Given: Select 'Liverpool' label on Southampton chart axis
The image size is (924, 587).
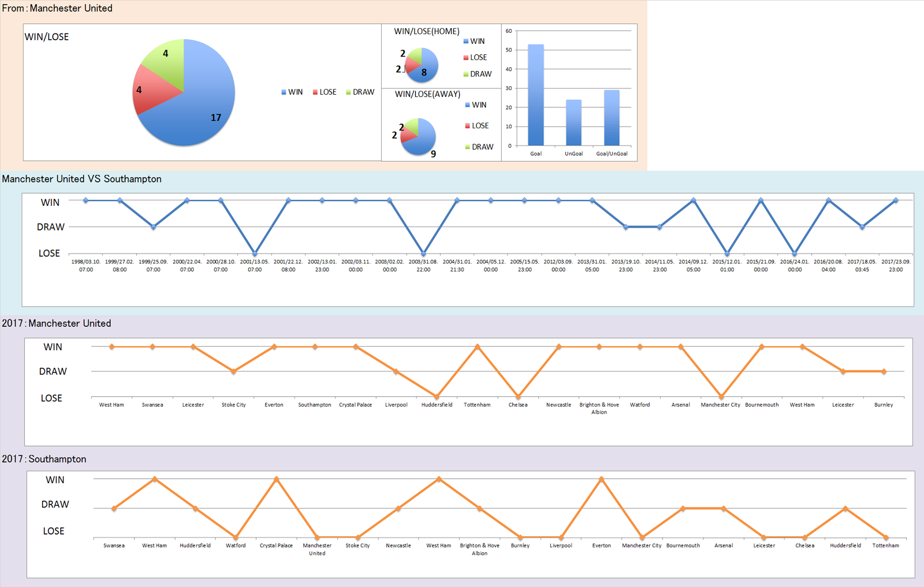Looking at the screenshot, I should [x=561, y=545].
